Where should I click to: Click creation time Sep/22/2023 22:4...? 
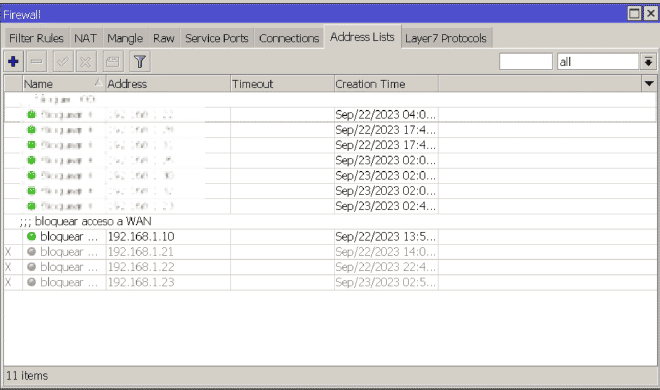point(386,267)
